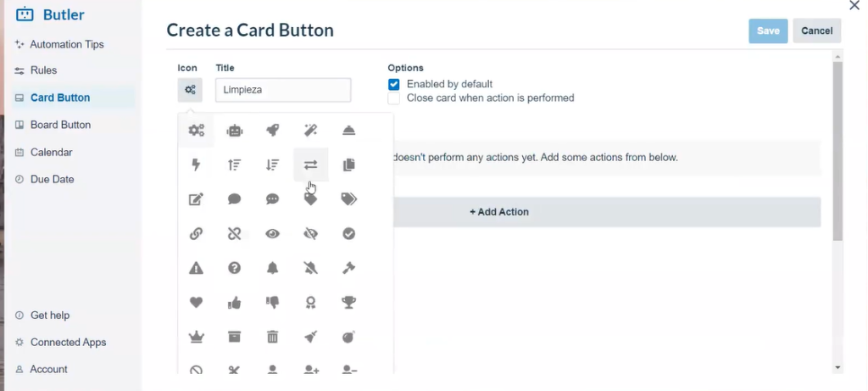Click the Add Action button
The height and width of the screenshot is (391, 868).
(x=499, y=212)
